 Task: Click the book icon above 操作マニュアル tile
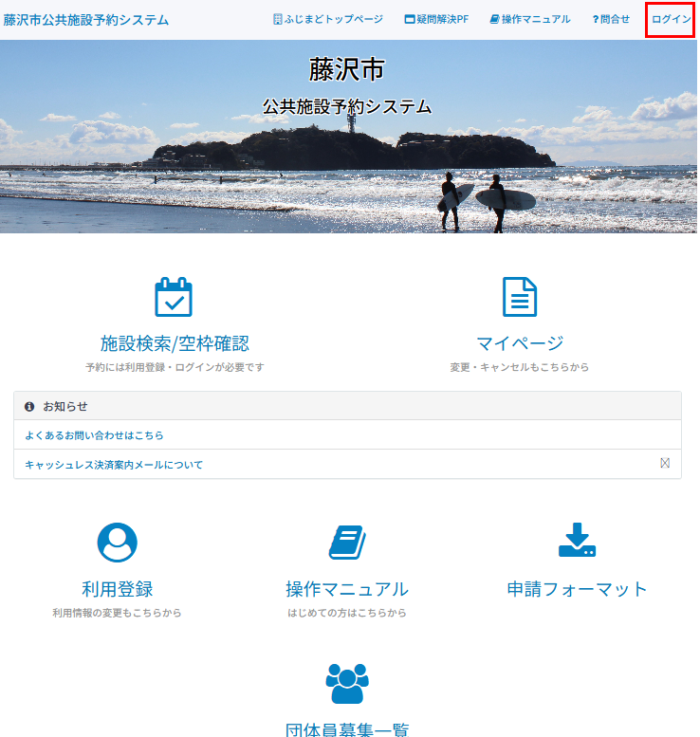pyautogui.click(x=347, y=542)
